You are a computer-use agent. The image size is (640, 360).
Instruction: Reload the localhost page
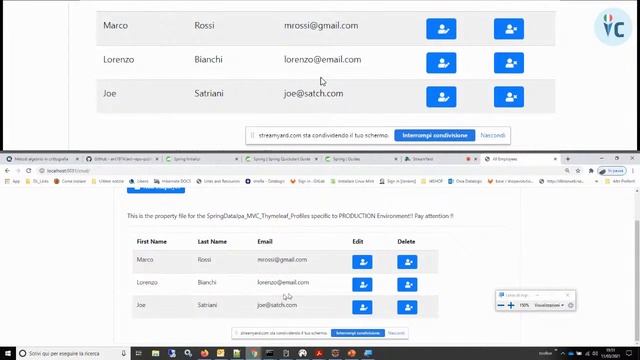[29, 171]
